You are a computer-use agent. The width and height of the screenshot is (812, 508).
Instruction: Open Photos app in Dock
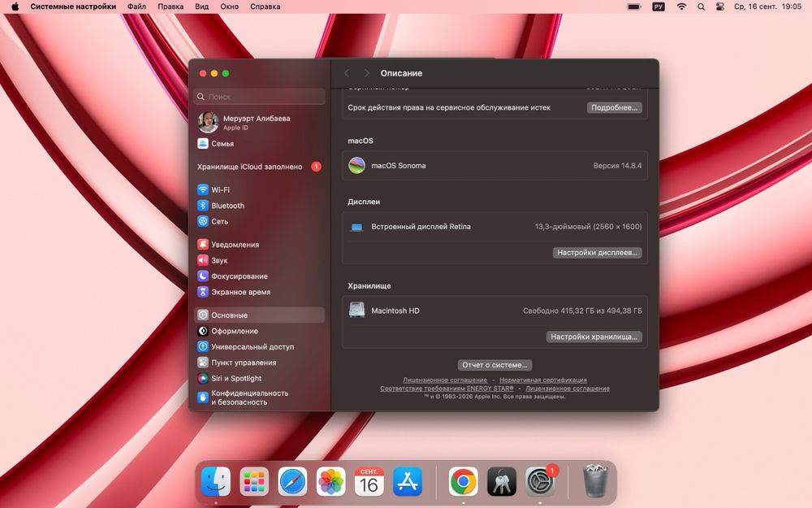330,481
